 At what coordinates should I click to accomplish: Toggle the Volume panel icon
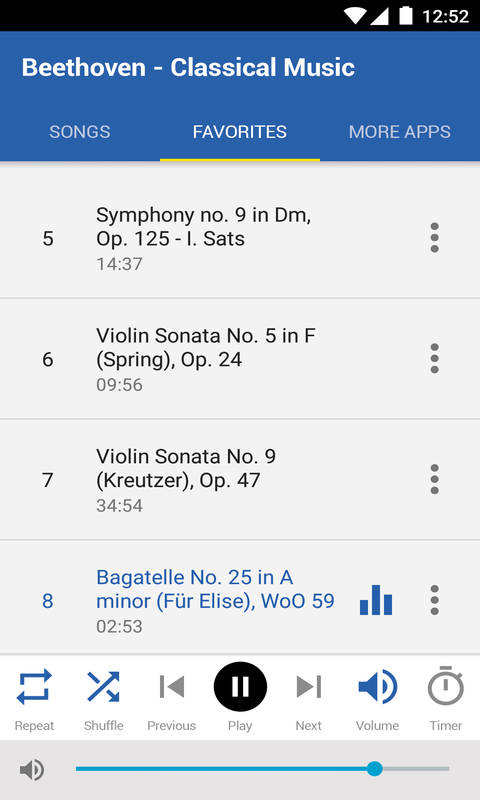377,686
